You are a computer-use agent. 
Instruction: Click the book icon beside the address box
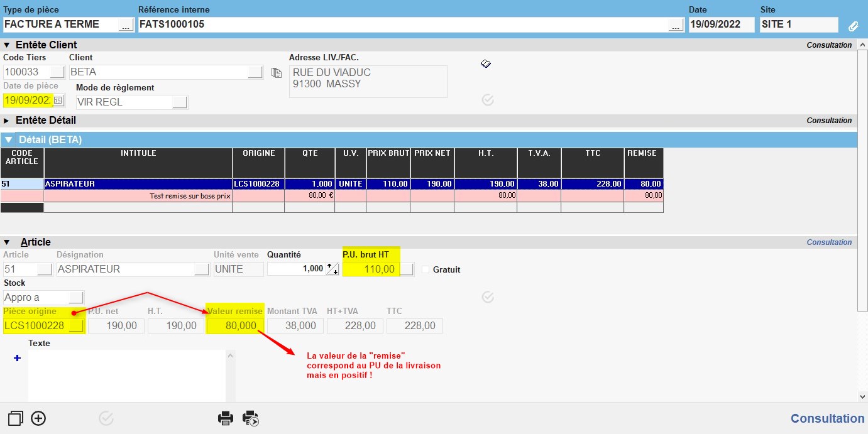pyautogui.click(x=486, y=63)
